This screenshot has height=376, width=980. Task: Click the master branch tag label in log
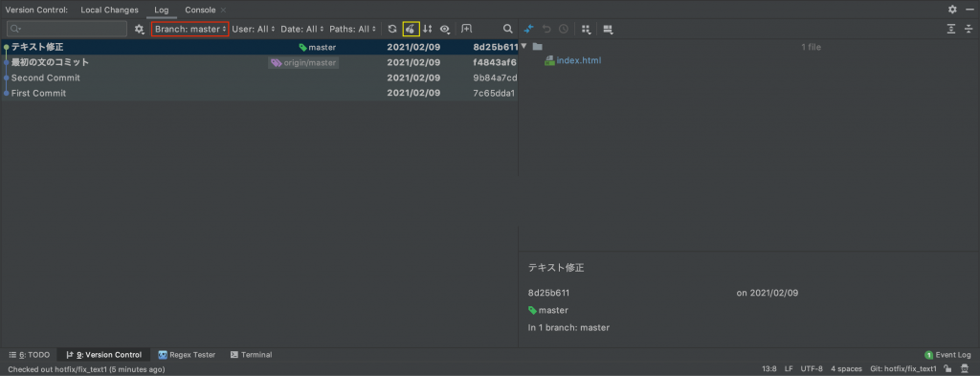click(318, 47)
